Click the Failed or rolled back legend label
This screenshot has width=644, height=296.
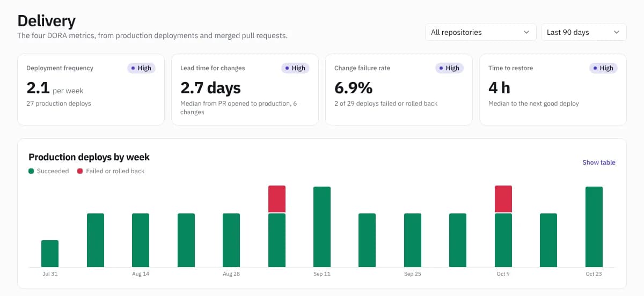115,171
